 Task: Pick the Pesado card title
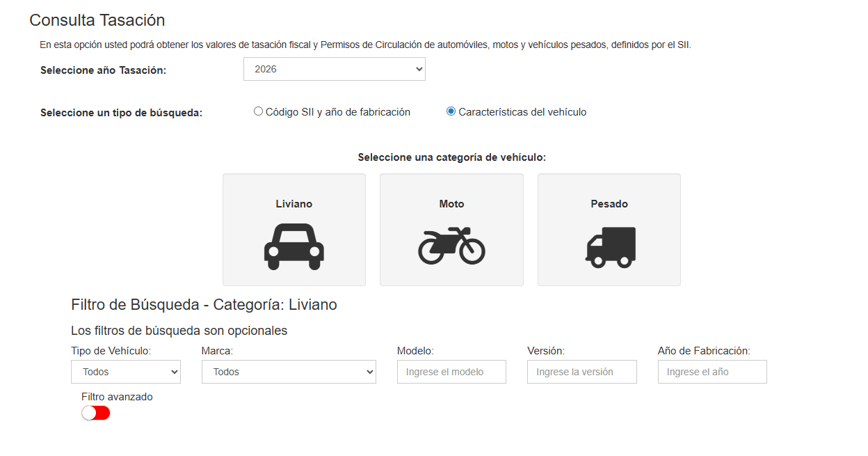609,204
